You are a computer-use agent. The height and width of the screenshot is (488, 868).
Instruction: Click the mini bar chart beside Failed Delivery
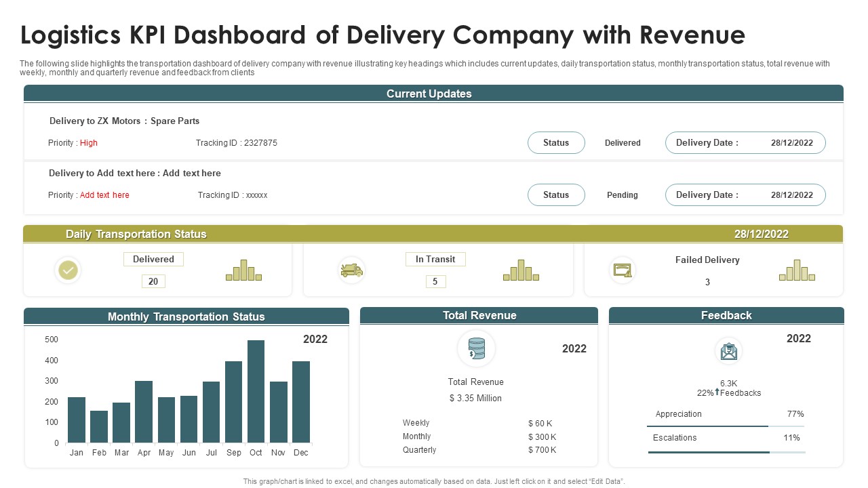point(797,270)
